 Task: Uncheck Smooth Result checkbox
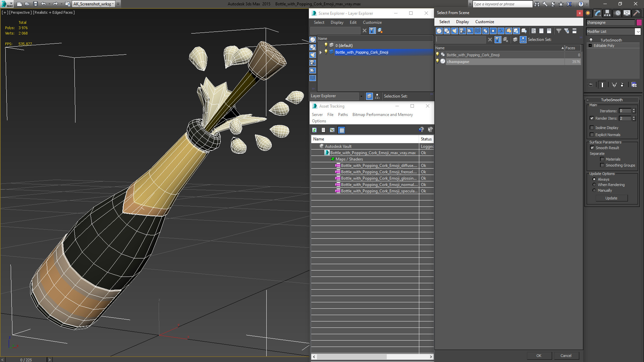(x=592, y=148)
